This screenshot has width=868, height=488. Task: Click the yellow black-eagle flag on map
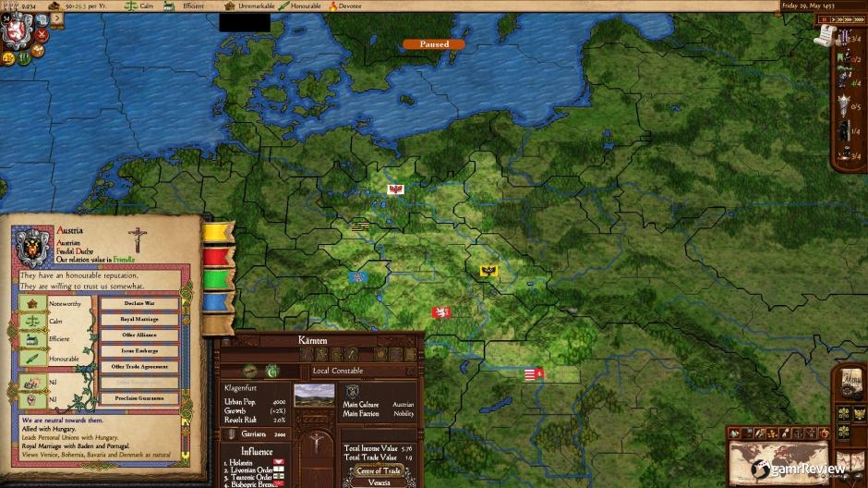488,271
